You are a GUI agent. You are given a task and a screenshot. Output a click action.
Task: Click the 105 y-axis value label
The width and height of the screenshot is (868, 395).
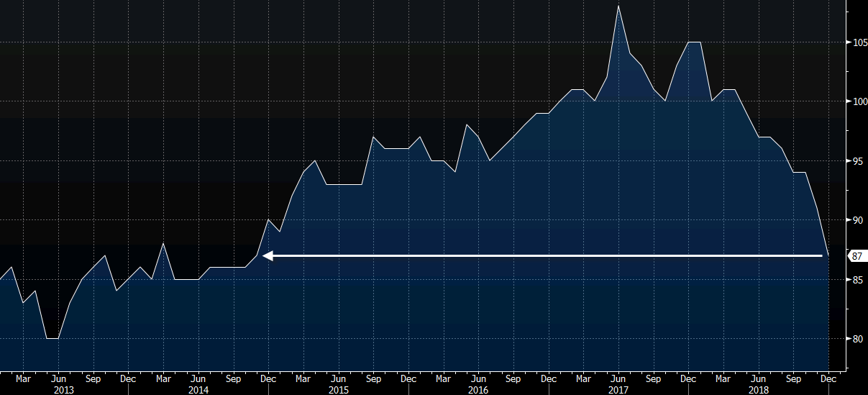pos(860,42)
